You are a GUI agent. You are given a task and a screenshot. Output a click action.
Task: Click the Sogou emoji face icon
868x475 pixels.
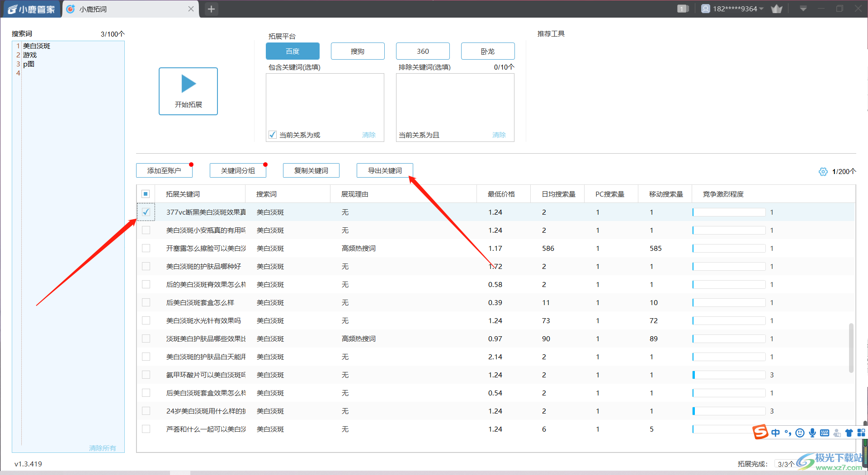[x=800, y=433]
